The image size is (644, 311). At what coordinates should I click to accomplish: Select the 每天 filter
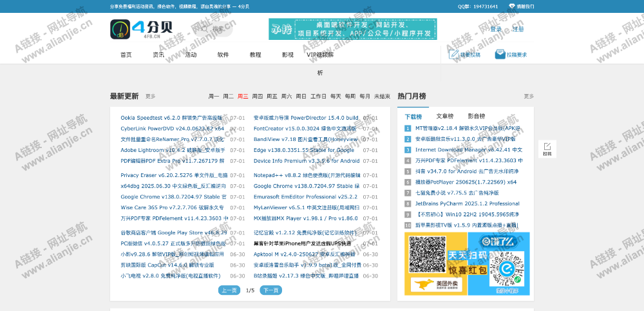[336, 96]
